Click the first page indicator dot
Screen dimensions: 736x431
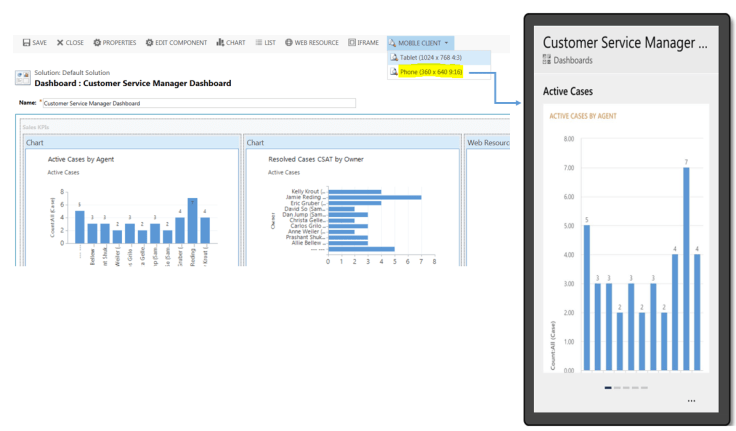coord(608,387)
